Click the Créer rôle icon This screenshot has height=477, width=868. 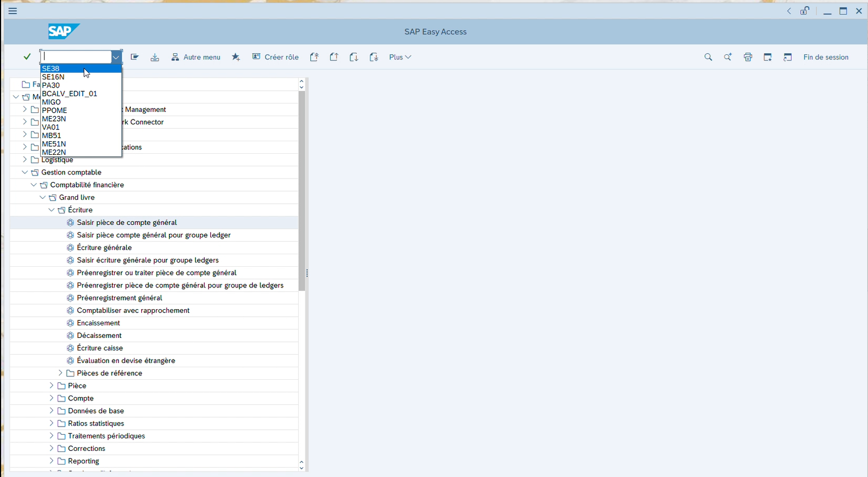[256, 57]
